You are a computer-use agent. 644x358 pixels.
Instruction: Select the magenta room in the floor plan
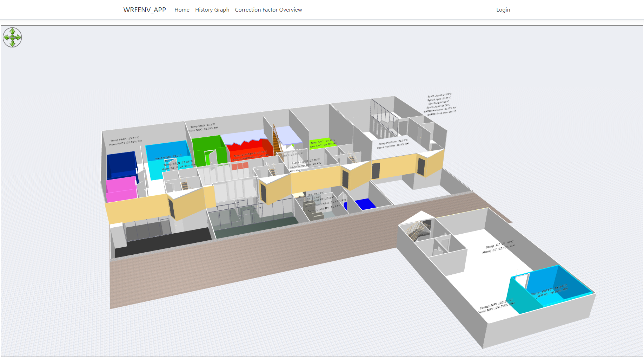click(121, 190)
